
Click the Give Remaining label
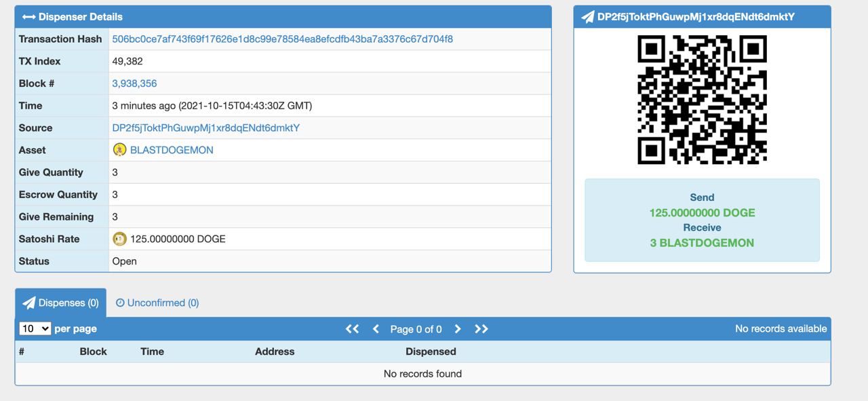pos(56,216)
